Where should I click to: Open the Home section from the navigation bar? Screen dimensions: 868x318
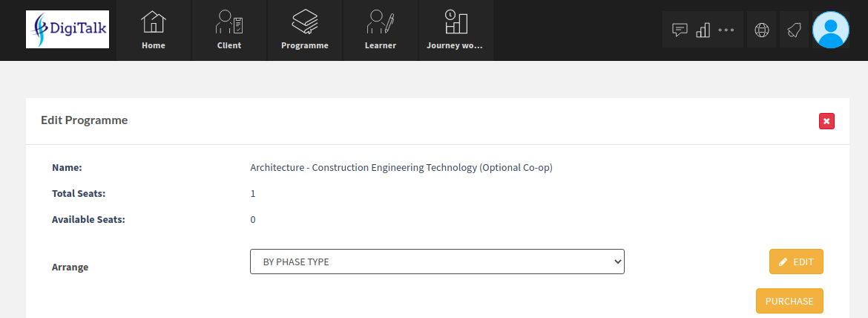[x=154, y=30]
